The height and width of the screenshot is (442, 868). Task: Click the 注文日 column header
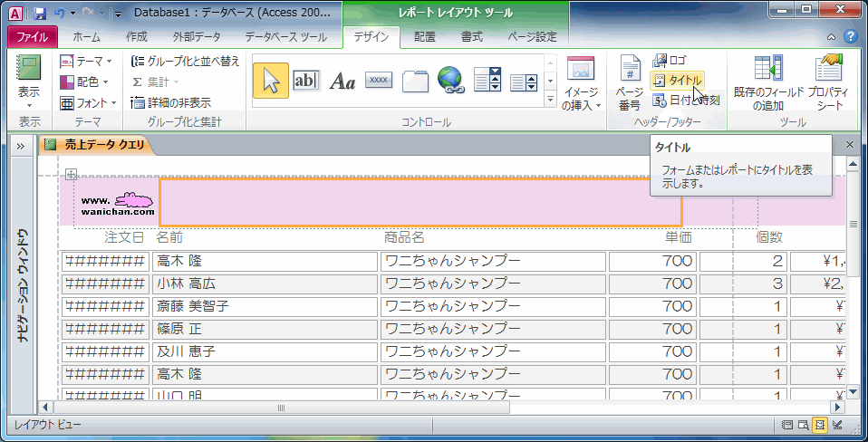tap(124, 238)
